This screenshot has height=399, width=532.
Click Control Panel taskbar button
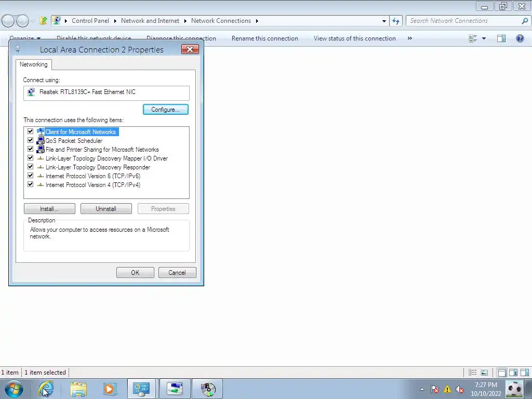(x=141, y=389)
